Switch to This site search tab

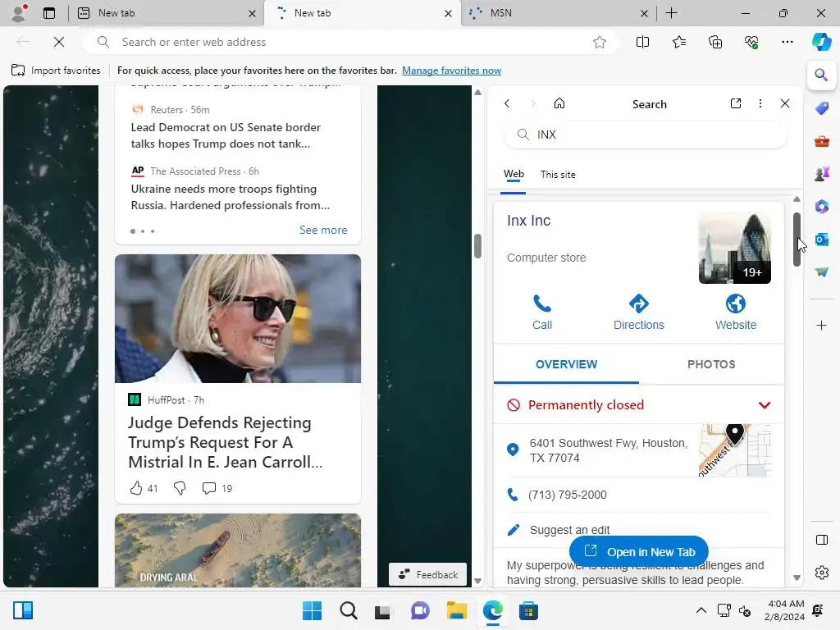click(x=558, y=175)
